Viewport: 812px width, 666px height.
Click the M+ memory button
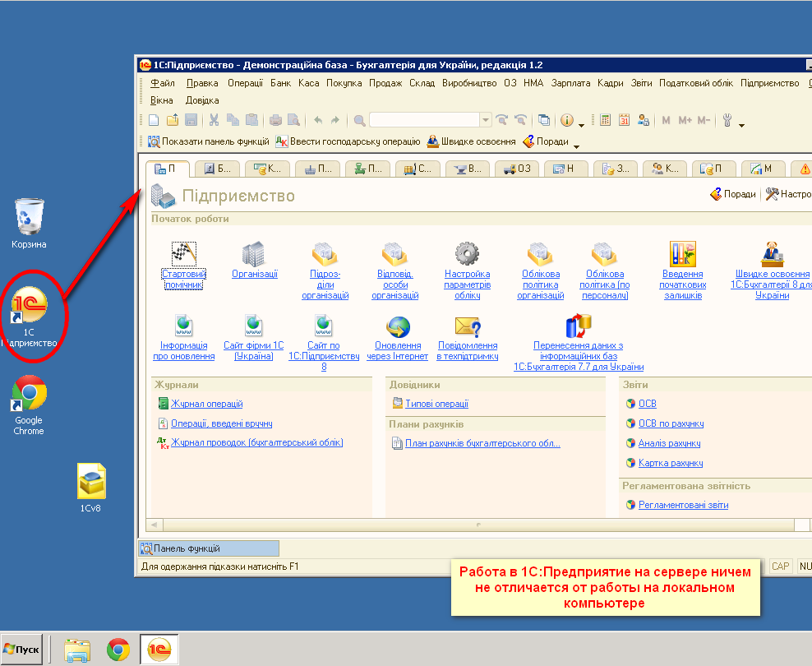685,120
